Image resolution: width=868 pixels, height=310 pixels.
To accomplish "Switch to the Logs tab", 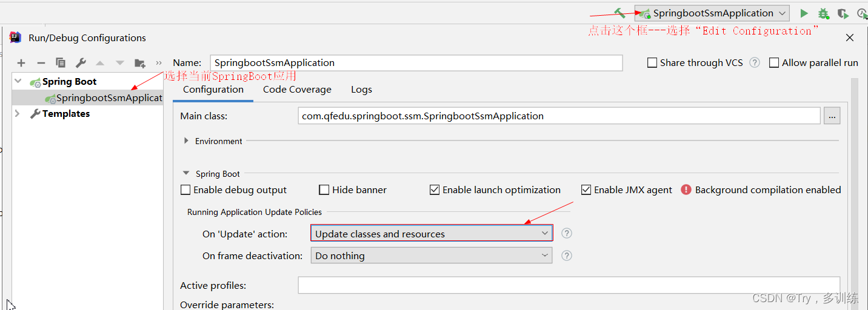I will point(361,90).
